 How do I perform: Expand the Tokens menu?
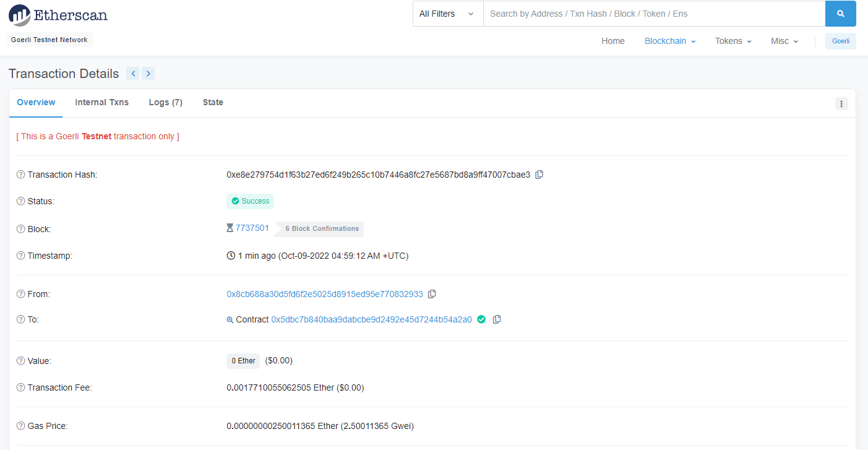pos(733,41)
